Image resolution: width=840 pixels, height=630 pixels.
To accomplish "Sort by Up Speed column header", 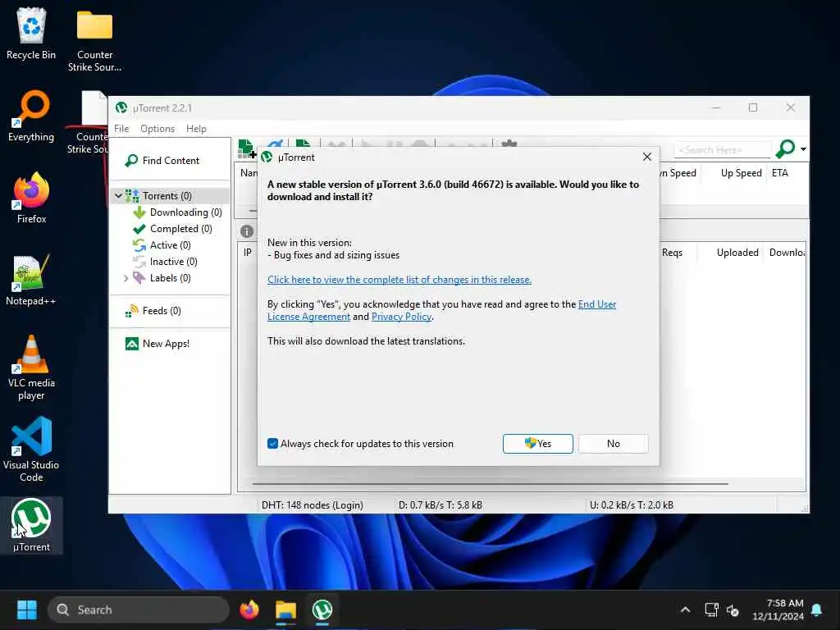I will [741, 173].
